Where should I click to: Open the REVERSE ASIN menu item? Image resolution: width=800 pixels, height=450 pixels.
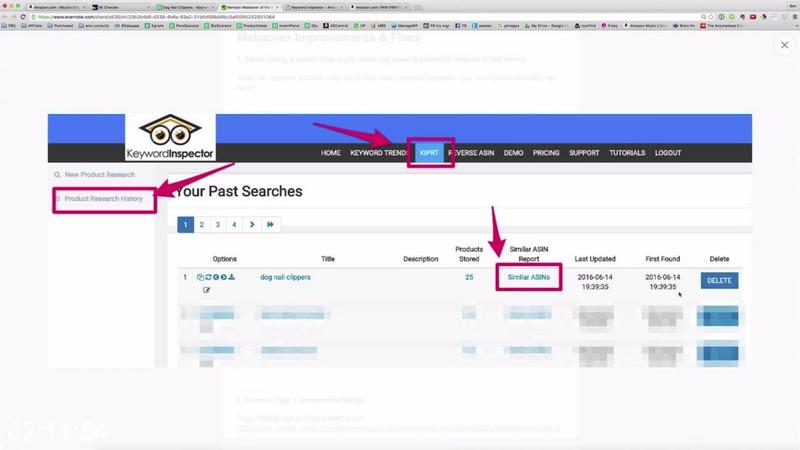tap(471, 153)
